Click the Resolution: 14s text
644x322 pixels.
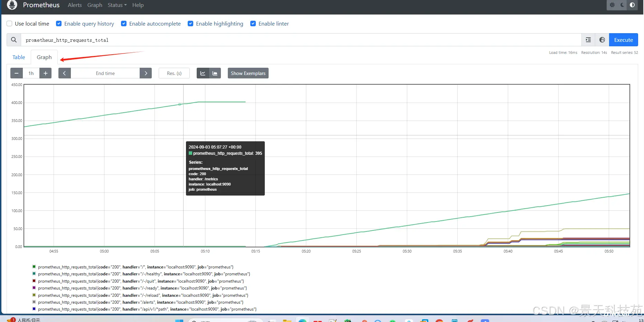pyautogui.click(x=594, y=53)
